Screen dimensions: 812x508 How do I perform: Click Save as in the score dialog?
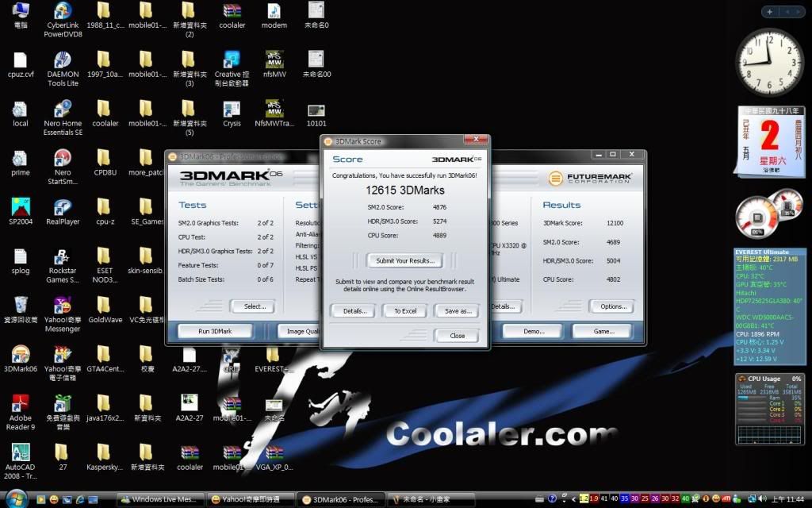456,311
